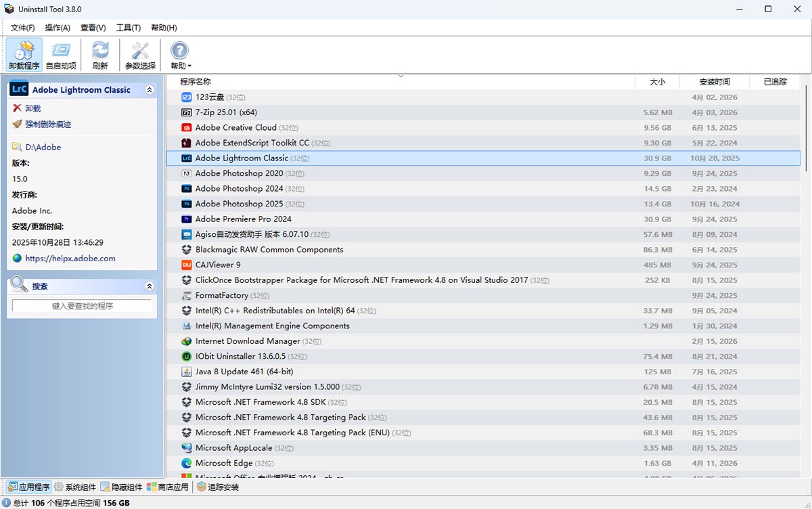Sort by 大小 column header
The height and width of the screenshot is (509, 812).
point(657,82)
